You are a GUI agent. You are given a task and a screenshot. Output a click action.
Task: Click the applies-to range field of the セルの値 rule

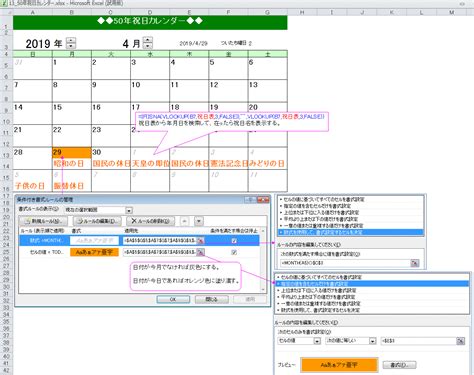click(160, 252)
